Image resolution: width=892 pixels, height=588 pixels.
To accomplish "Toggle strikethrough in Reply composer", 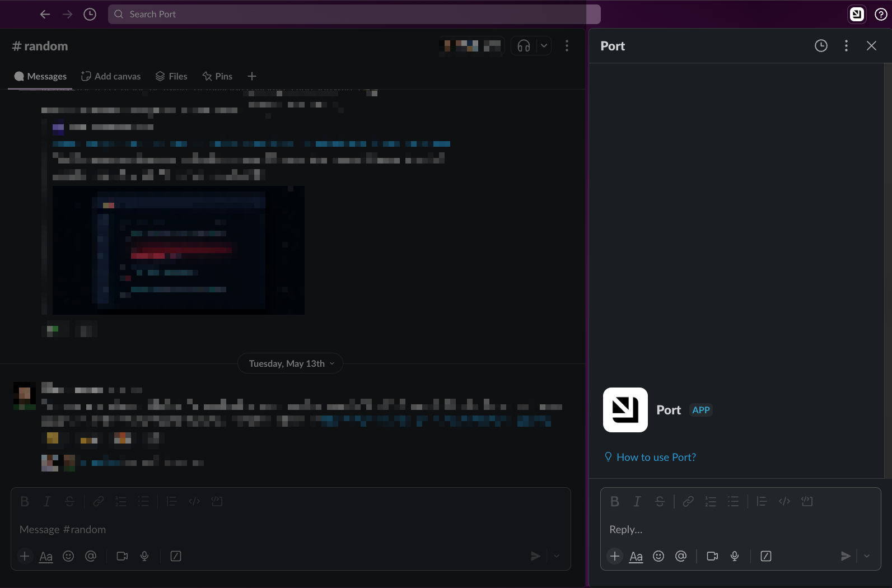I will [x=660, y=501].
